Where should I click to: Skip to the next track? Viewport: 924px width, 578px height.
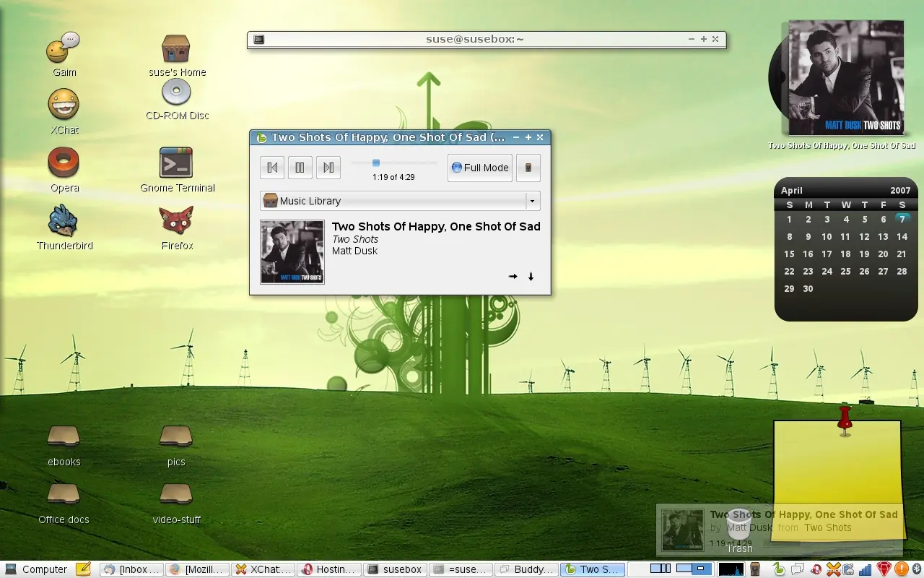pyautogui.click(x=328, y=168)
